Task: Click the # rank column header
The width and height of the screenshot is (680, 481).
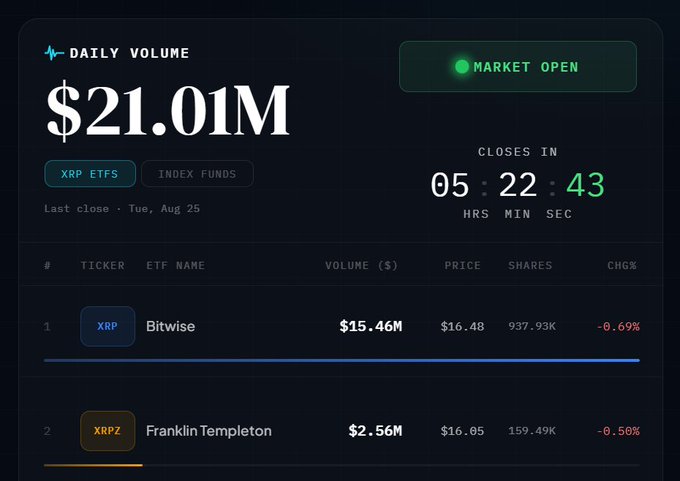Action: click(x=47, y=265)
